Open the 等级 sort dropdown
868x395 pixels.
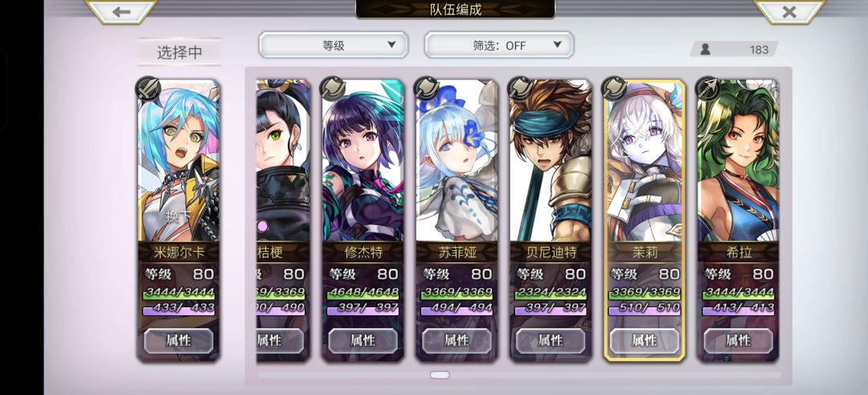click(x=334, y=45)
